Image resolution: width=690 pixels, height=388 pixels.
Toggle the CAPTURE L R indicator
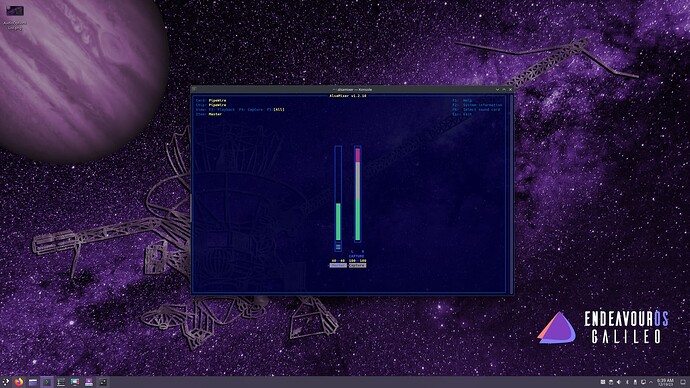click(x=357, y=254)
